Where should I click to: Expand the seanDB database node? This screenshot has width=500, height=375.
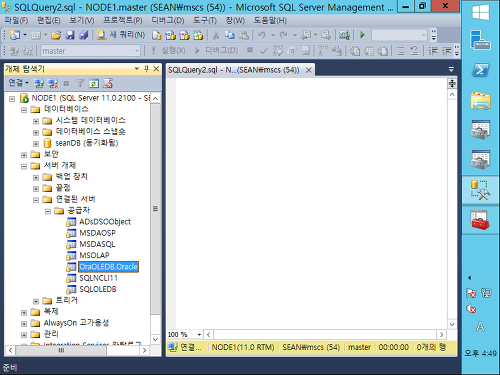[x=36, y=144]
